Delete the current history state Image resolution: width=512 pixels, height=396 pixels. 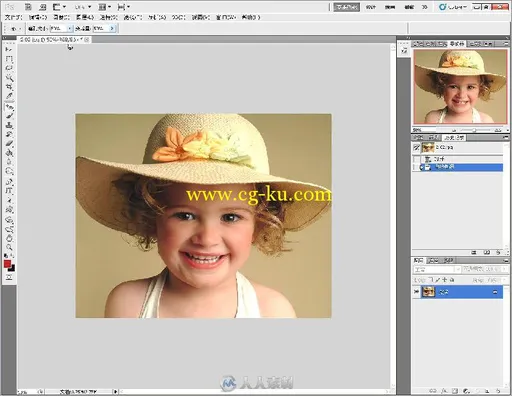pyautogui.click(x=498, y=253)
